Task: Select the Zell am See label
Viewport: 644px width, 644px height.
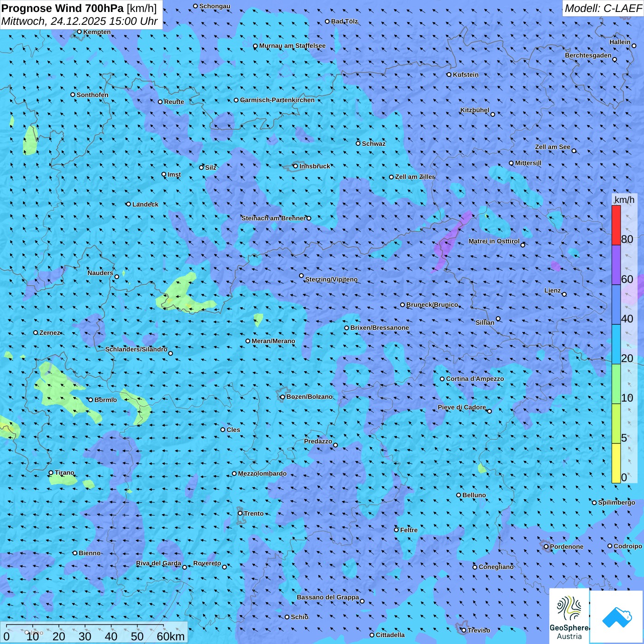Action: click(x=552, y=147)
